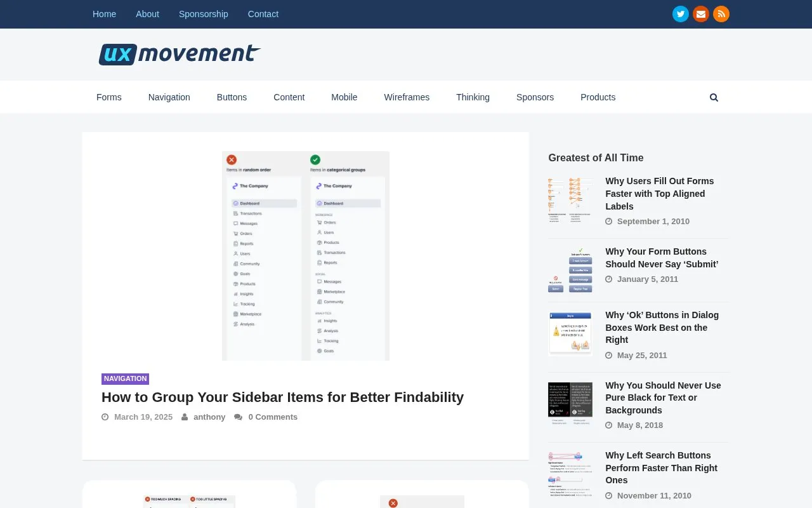Image resolution: width=812 pixels, height=508 pixels.
Task: Select the Forms category
Action: point(109,97)
